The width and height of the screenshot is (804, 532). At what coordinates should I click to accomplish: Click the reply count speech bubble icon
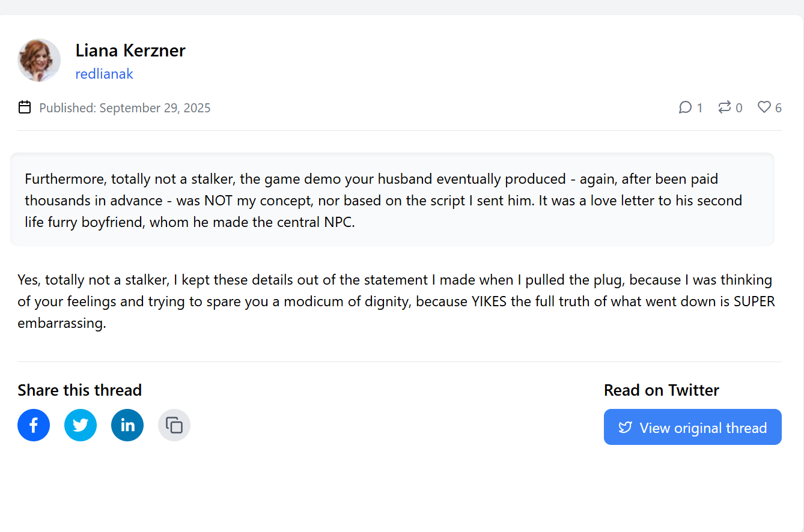coord(685,107)
